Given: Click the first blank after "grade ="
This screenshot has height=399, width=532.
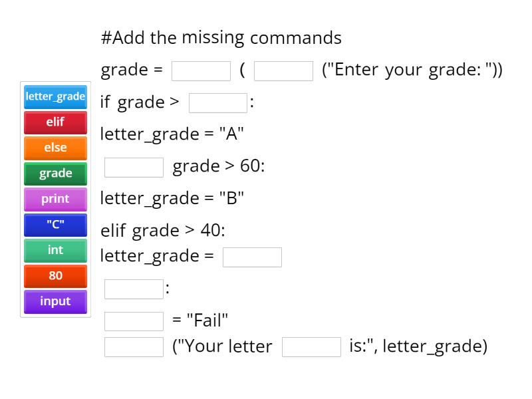Looking at the screenshot, I should pyautogui.click(x=201, y=71).
